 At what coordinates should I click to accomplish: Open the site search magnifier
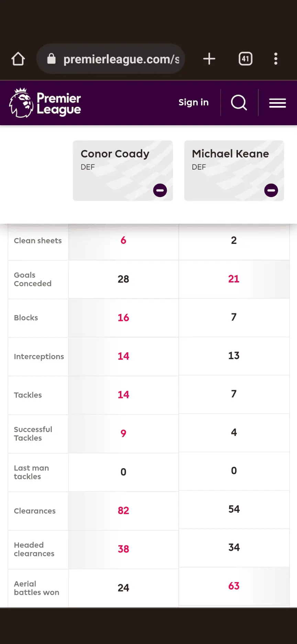(239, 103)
